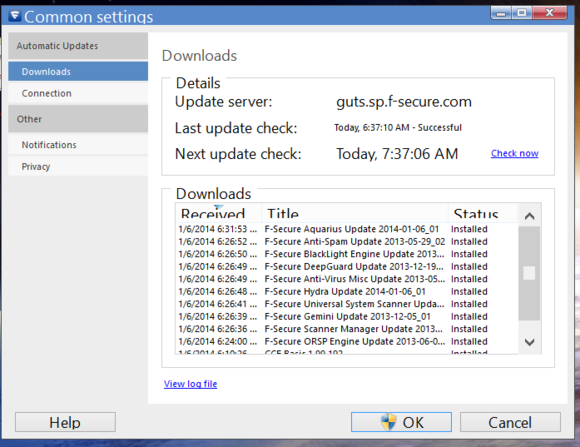Open the View log file link

pyautogui.click(x=190, y=384)
